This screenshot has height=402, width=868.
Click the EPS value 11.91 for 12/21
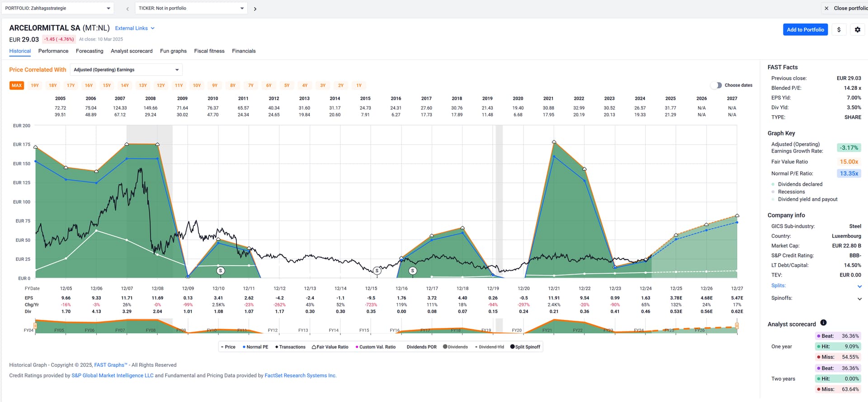pyautogui.click(x=554, y=298)
